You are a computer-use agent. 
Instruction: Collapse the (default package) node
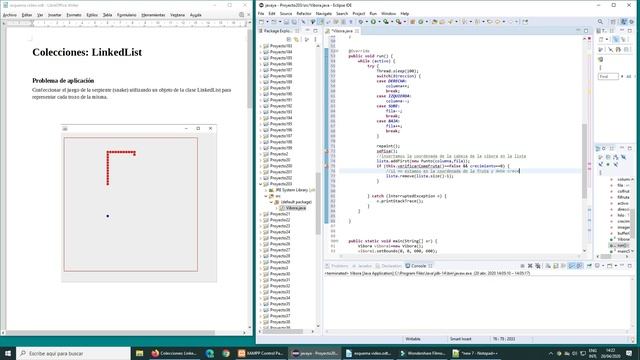pos(271,202)
